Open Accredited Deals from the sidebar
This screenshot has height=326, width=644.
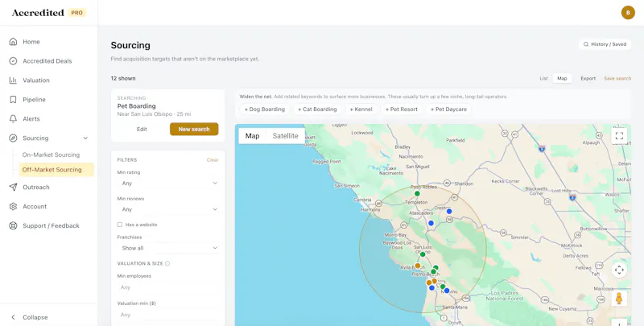point(48,60)
